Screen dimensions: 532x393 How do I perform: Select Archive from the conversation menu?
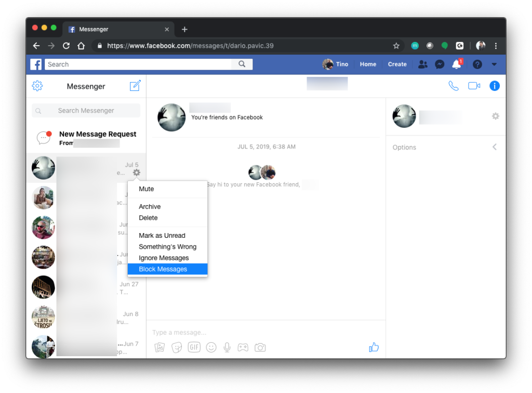coord(150,207)
